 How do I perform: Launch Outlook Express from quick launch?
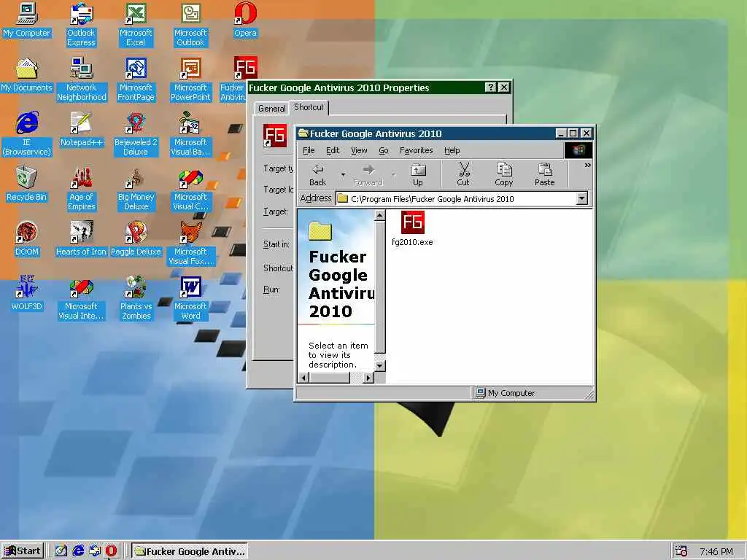point(94,551)
